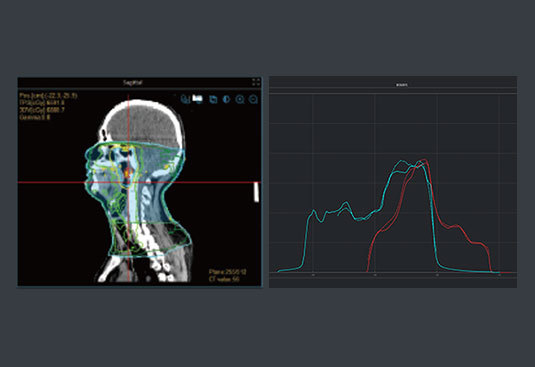Click the Pos coordinate readout text
The height and width of the screenshot is (367, 535).
coord(48,96)
